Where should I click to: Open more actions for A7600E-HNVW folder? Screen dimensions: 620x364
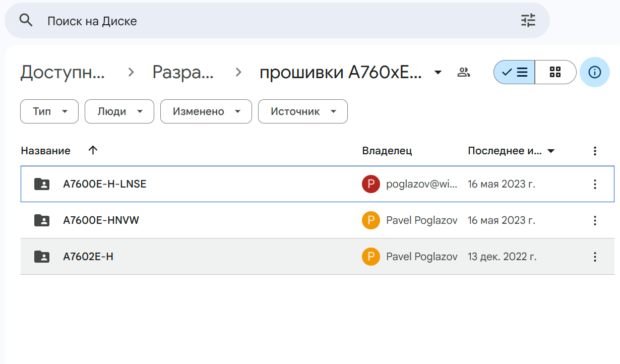tap(595, 220)
